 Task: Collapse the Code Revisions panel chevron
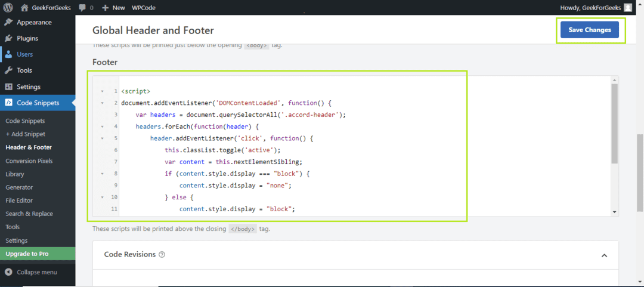click(604, 255)
